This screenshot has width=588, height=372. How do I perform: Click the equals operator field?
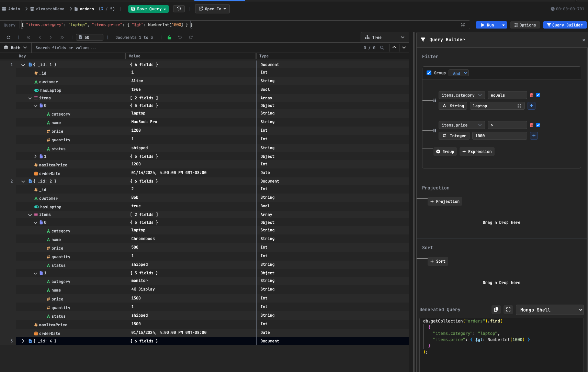pyautogui.click(x=507, y=95)
